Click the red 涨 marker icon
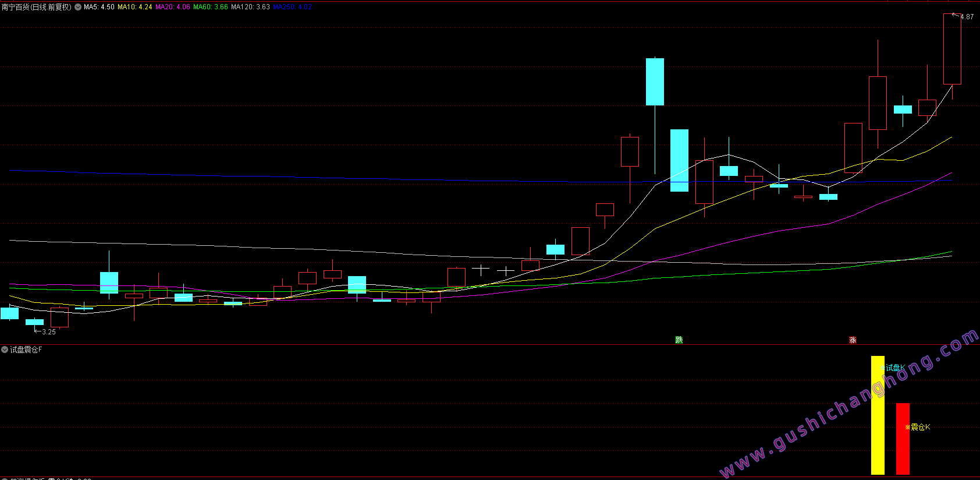980x480 pixels. [853, 340]
